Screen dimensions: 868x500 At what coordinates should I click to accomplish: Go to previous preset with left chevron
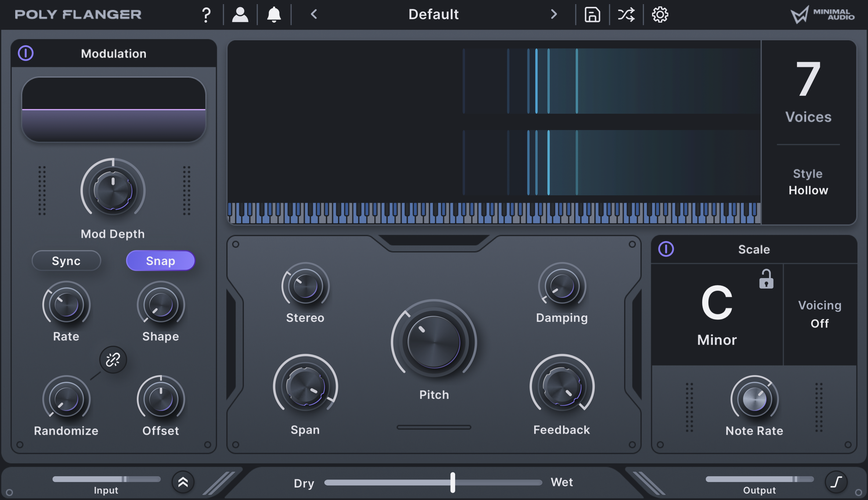tap(314, 14)
